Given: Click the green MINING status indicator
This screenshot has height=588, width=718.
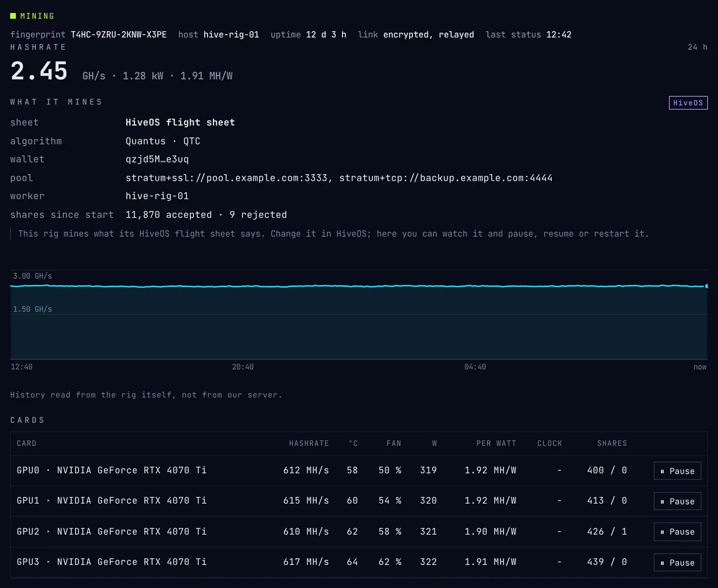Looking at the screenshot, I should (32, 16).
